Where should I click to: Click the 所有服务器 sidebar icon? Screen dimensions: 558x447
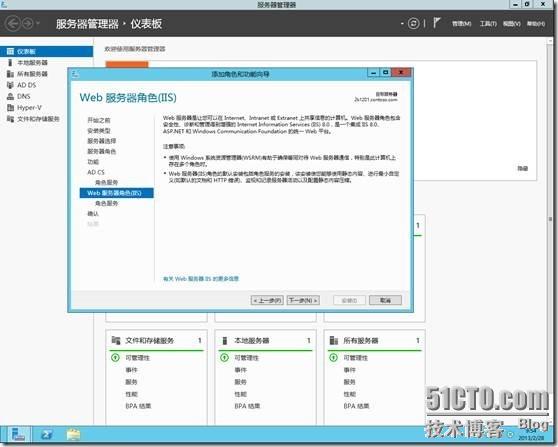(x=10, y=74)
